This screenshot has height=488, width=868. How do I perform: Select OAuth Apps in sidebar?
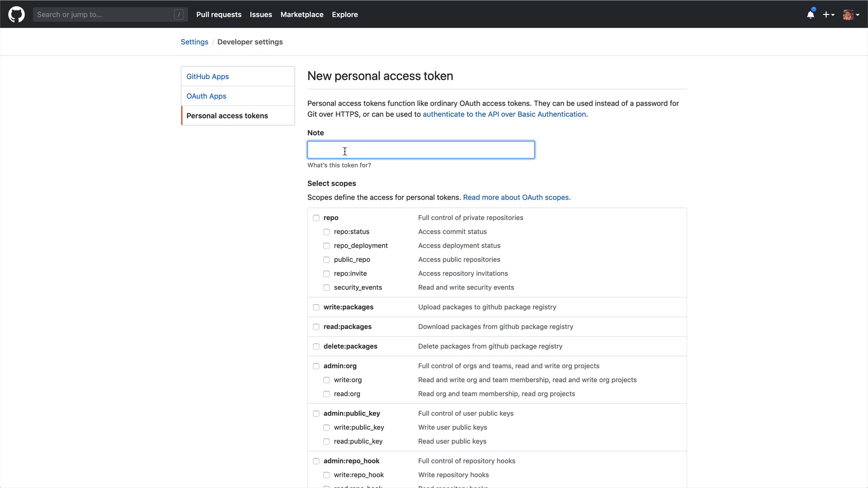[206, 96]
